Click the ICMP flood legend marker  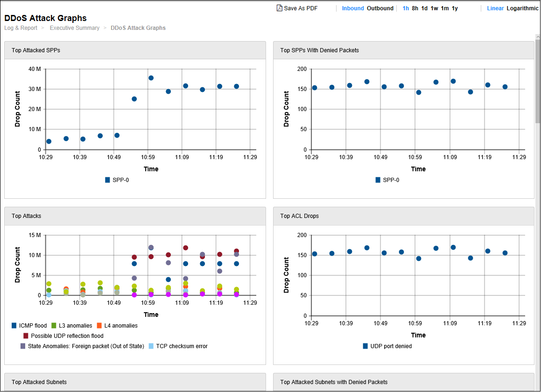(x=13, y=325)
